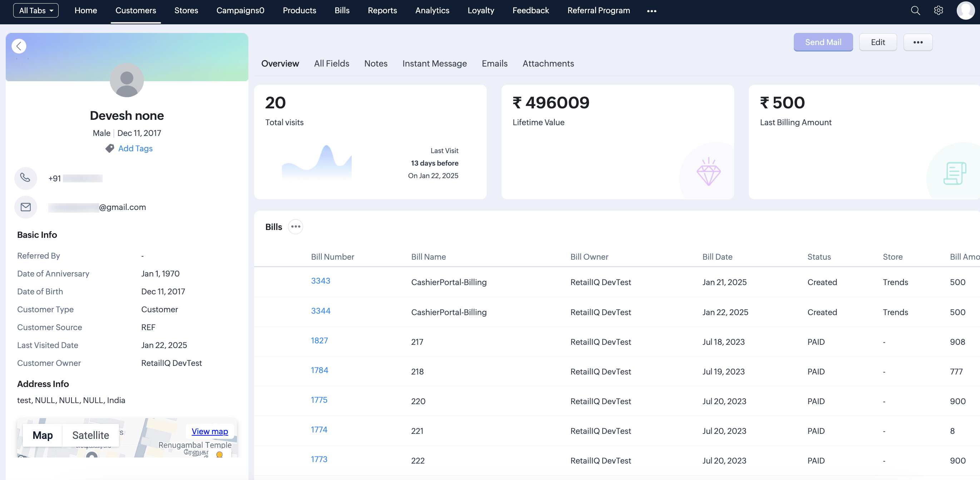The width and height of the screenshot is (980, 480).
Task: Switch map view to Satellite
Action: pyautogui.click(x=90, y=435)
